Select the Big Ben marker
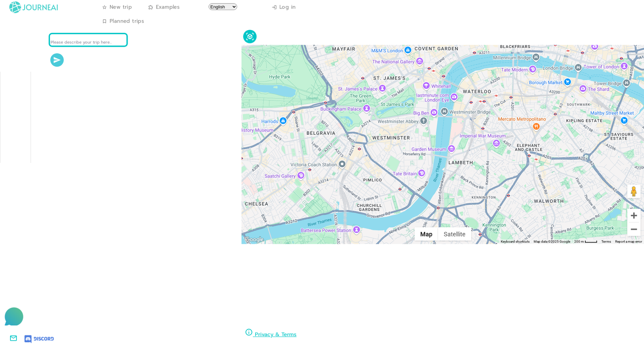 [434, 113]
